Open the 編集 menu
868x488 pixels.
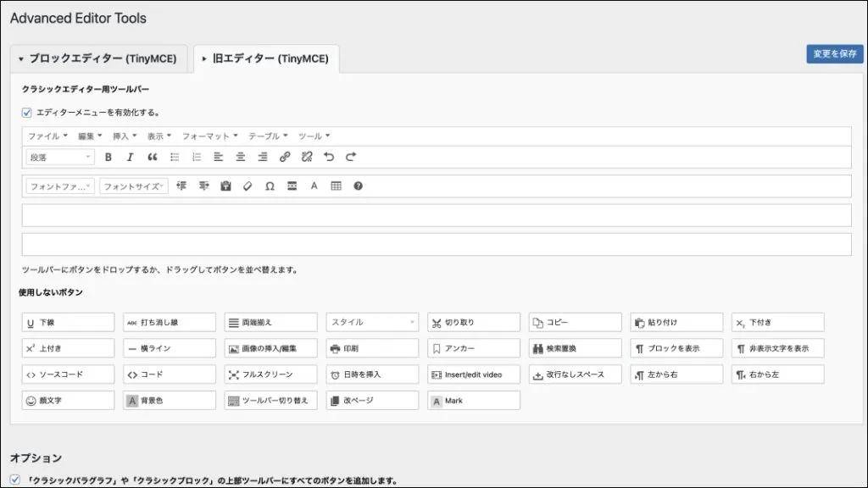pyautogui.click(x=90, y=136)
